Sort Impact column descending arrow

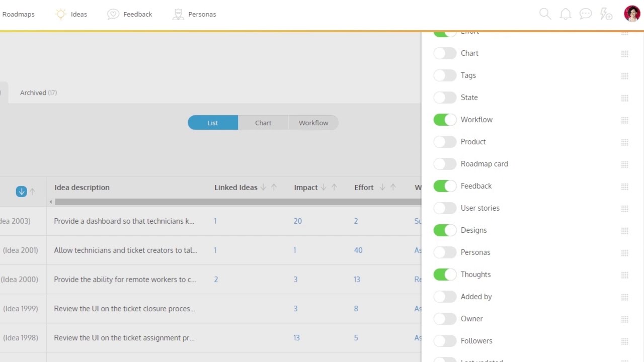324,188
